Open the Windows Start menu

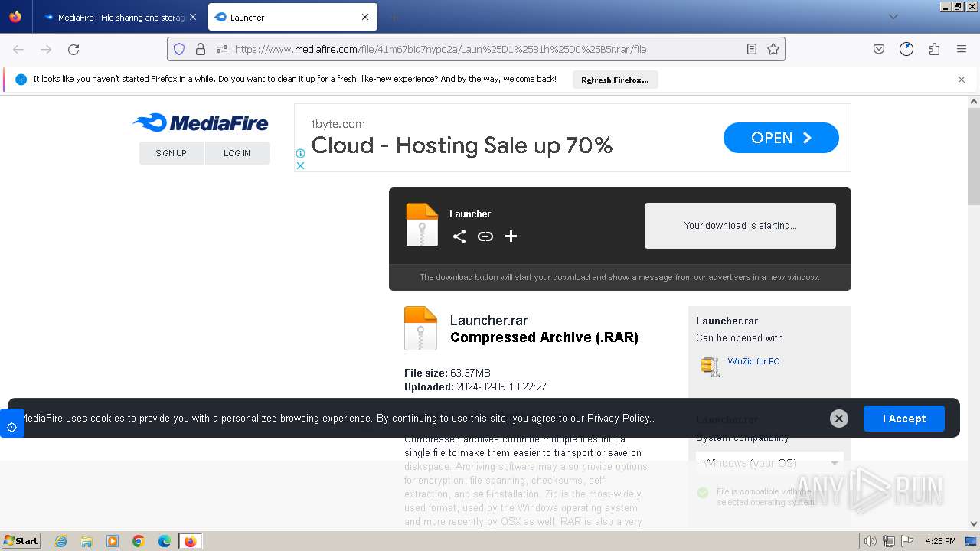[21, 541]
